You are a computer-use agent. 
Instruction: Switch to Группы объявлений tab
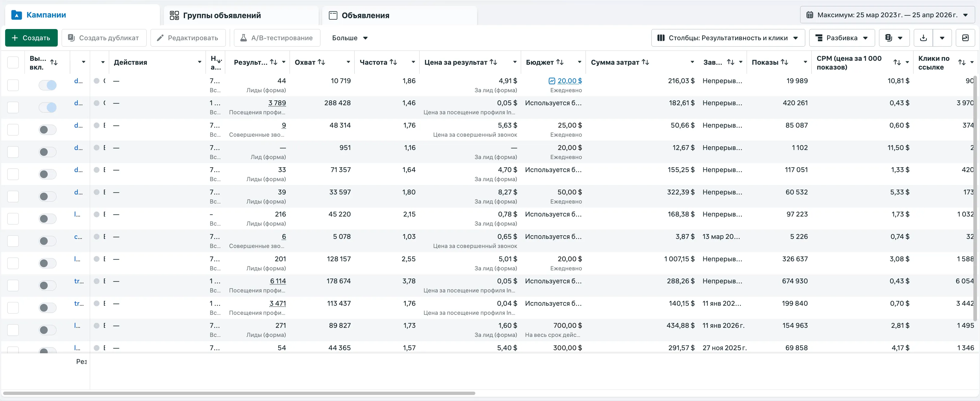pos(241,16)
